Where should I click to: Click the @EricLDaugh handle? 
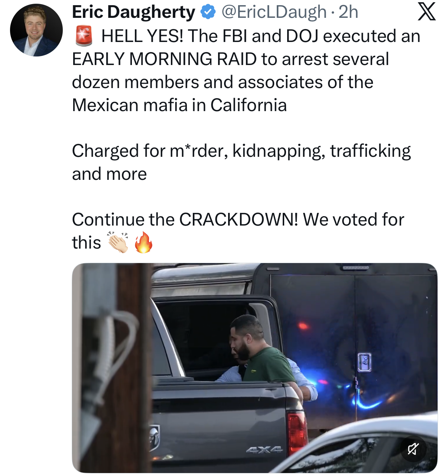274,12
